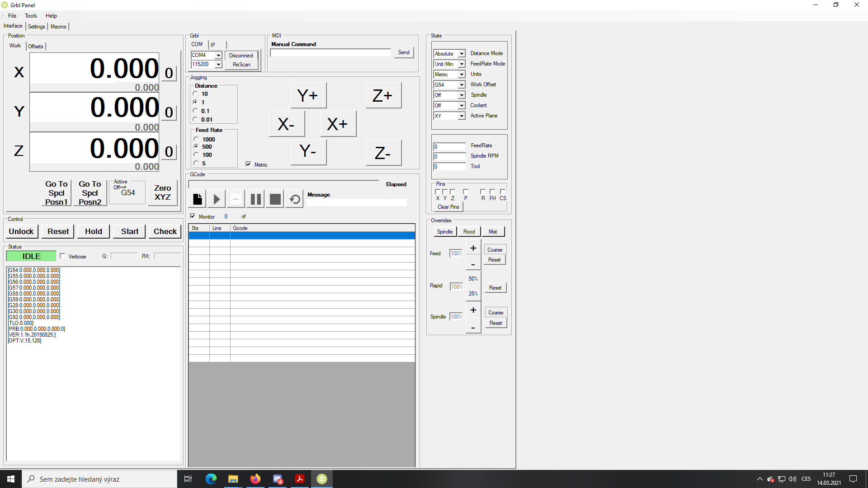This screenshot has width=868, height=488.
Task: Launch Firefox from the taskbar
Action: click(x=255, y=479)
